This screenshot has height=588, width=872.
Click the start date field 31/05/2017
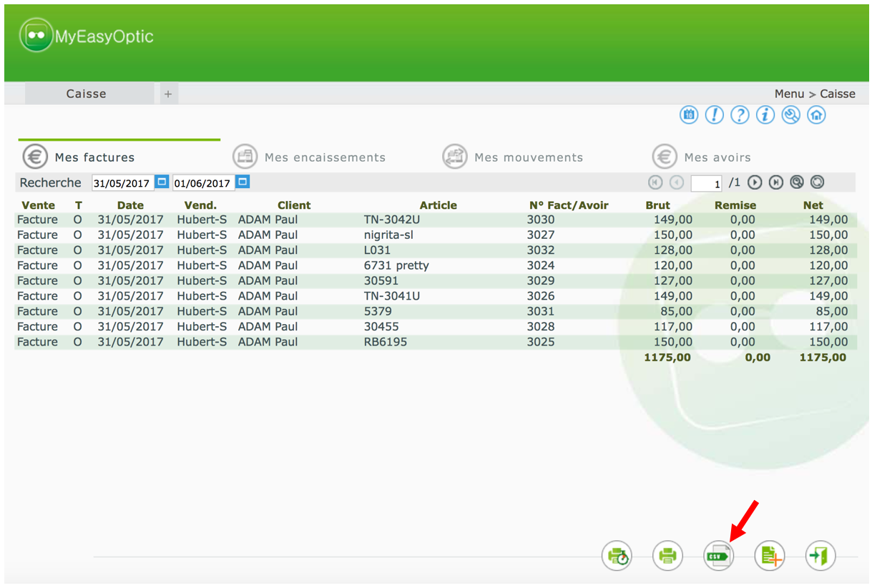coord(123,182)
